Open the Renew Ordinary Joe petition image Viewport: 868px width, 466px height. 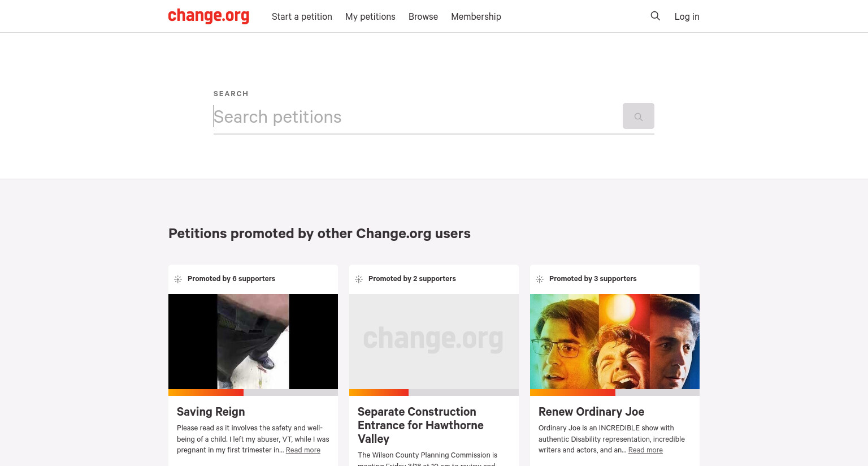615,342
